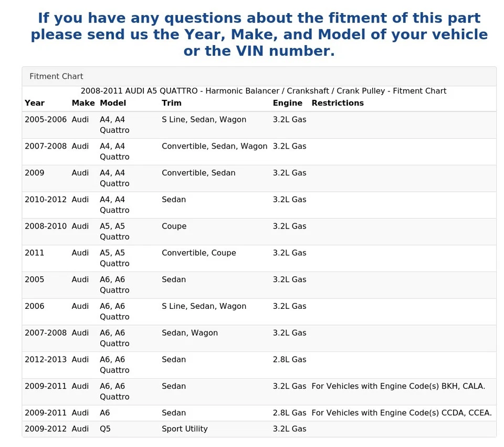Select the 2007-2008 A6 row's Sedan, Wagon trim

pyautogui.click(x=190, y=333)
